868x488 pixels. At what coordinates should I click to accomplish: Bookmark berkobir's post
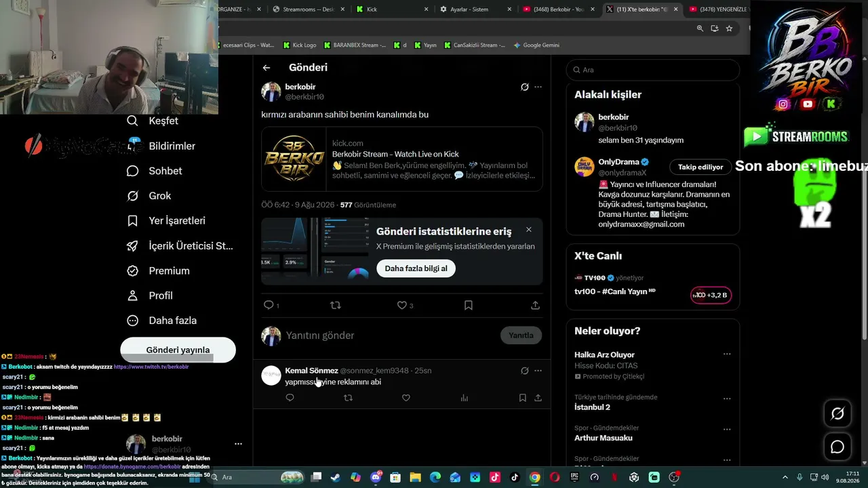468,305
